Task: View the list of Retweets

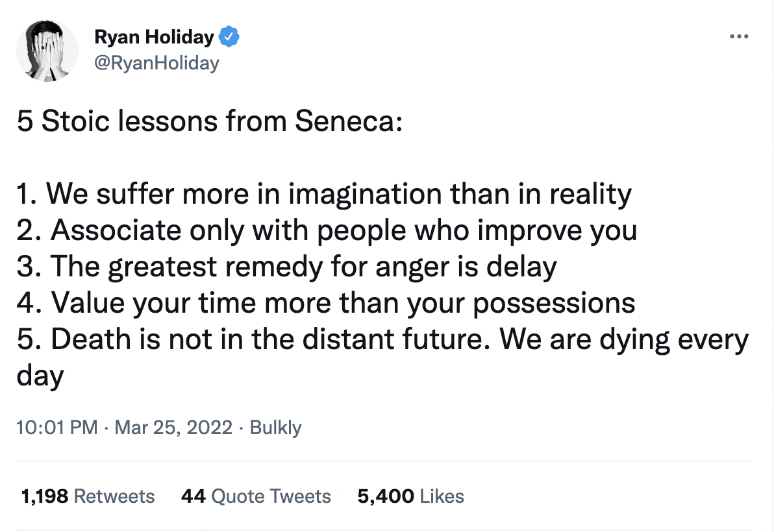Action: click(x=114, y=497)
